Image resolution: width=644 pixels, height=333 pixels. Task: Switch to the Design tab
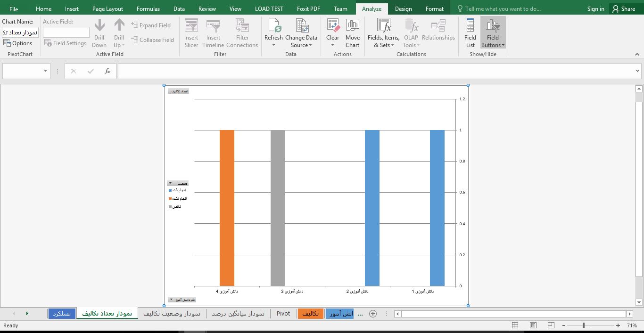click(403, 8)
